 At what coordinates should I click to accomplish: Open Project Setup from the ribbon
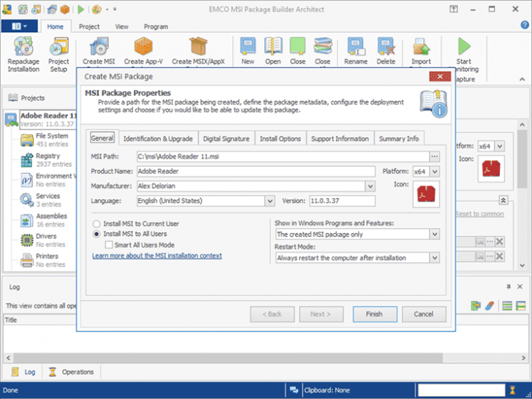(58, 54)
